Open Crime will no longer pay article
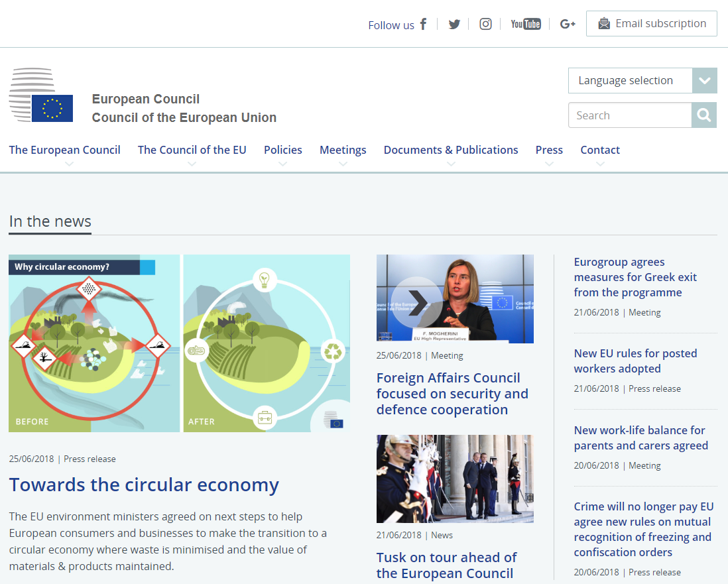This screenshot has height=584, width=728. click(x=644, y=529)
